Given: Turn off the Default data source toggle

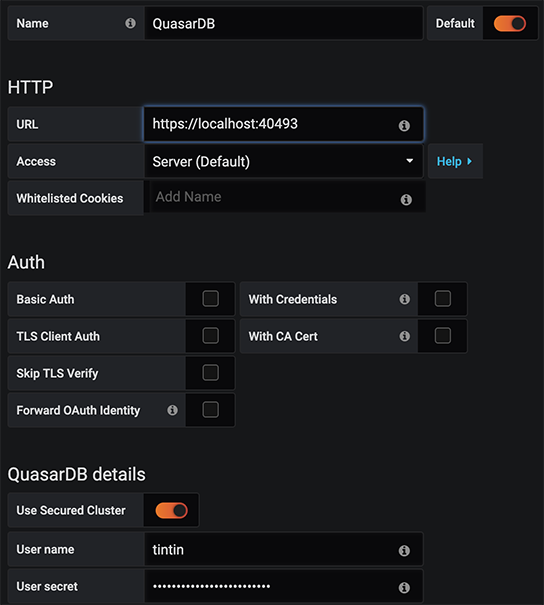Looking at the screenshot, I should pyautogui.click(x=510, y=24).
